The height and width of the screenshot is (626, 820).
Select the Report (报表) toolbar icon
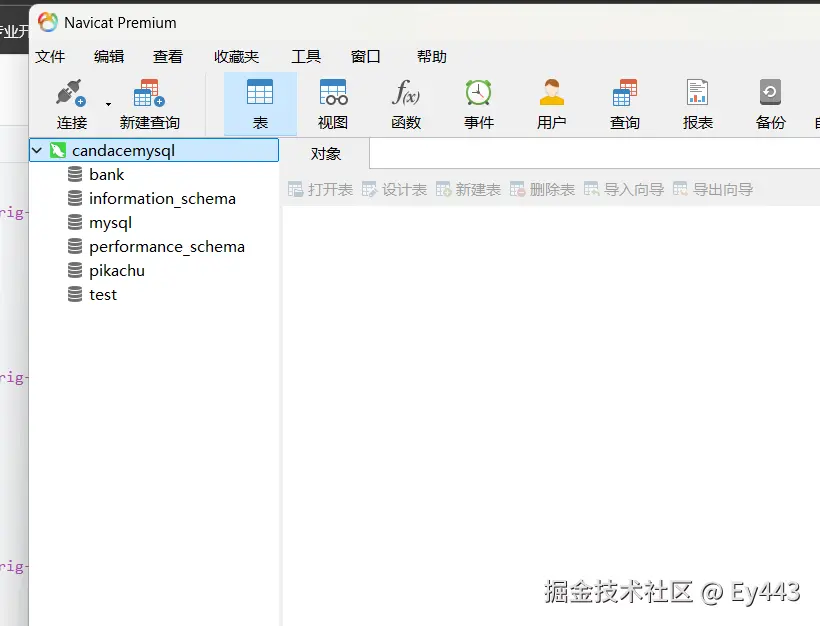pyautogui.click(x=698, y=92)
